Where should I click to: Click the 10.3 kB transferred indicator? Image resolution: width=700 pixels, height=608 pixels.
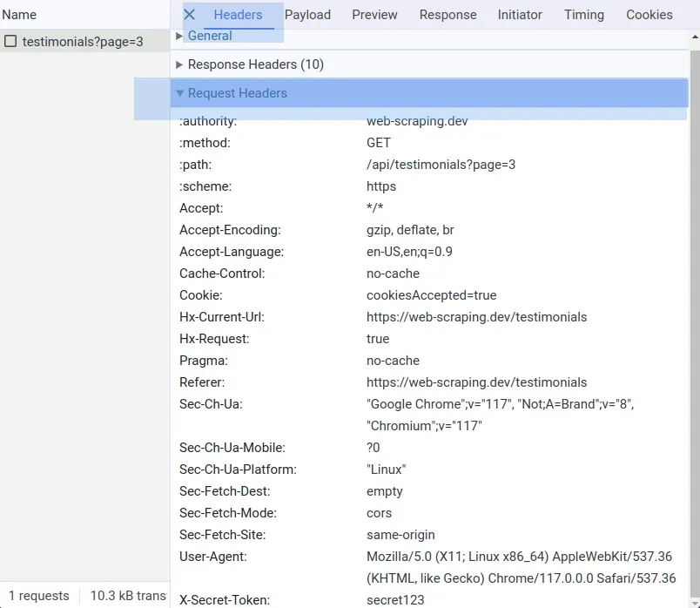coord(126,595)
